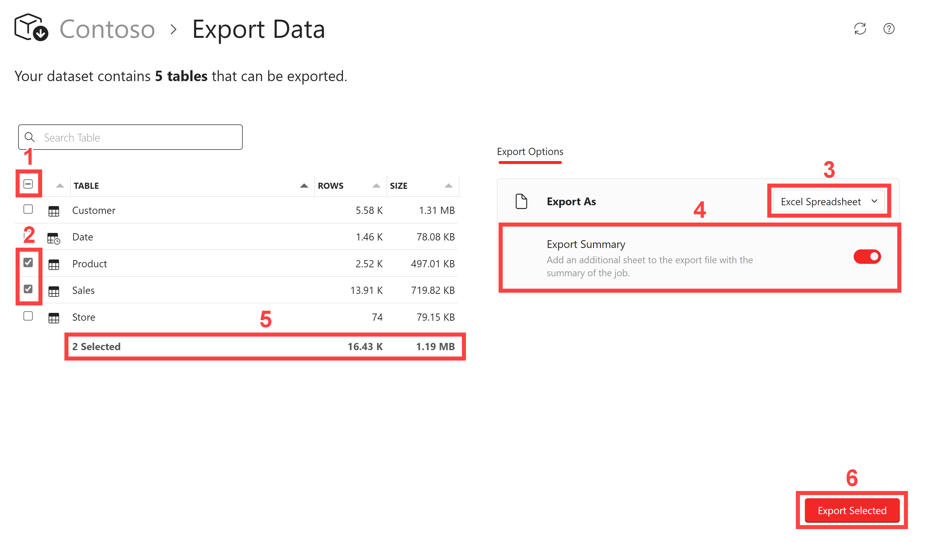Uncheck the Product table checkbox
936x560 pixels.
tap(28, 263)
